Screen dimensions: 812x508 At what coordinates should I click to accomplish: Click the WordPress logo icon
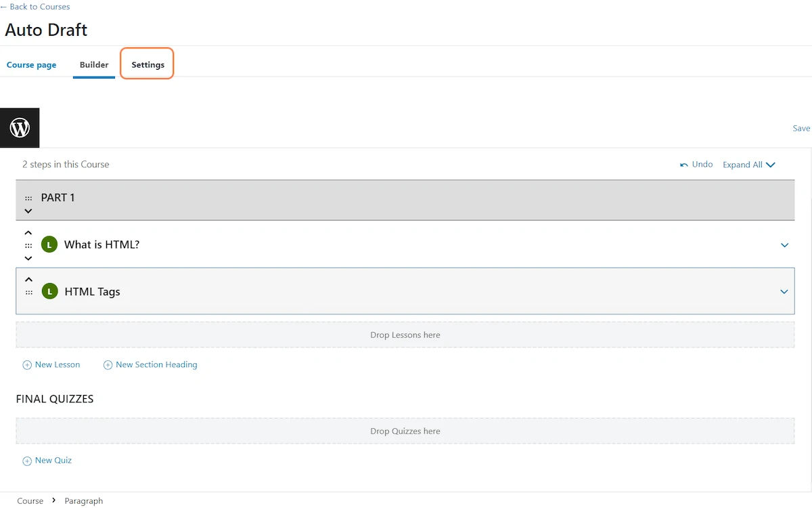coord(20,127)
